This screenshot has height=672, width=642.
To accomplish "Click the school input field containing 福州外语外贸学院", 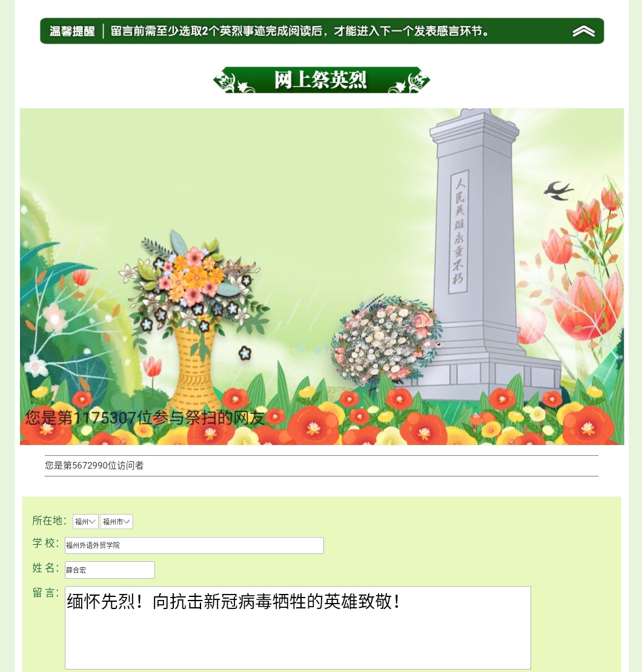I will 194,545.
